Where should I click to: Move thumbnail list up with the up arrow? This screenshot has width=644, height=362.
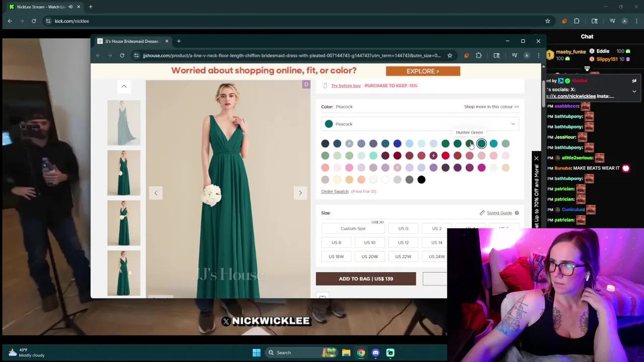pos(124,86)
